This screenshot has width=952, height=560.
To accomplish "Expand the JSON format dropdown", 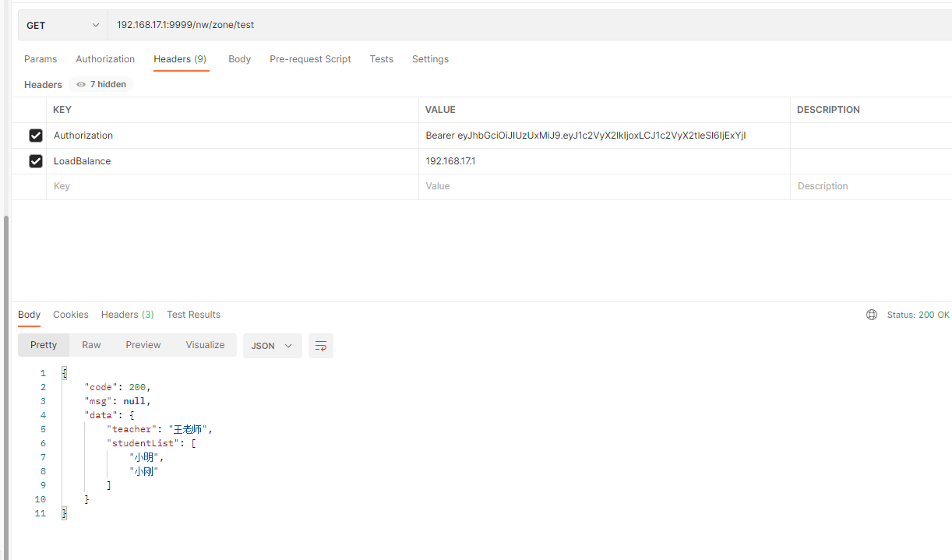I will coord(272,346).
